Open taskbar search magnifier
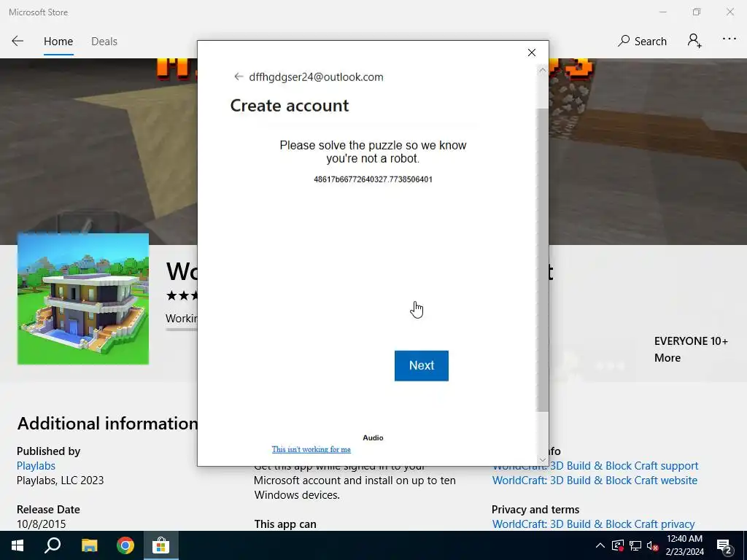This screenshot has width=747, height=560. tap(53, 545)
